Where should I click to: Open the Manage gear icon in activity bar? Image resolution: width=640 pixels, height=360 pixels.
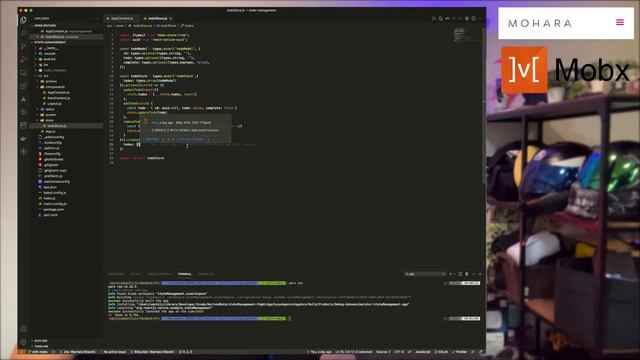point(23,342)
